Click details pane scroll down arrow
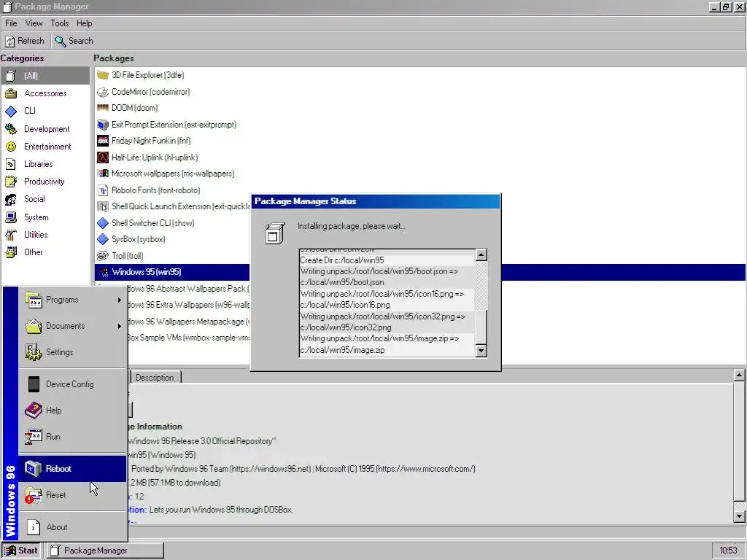Image resolution: width=747 pixels, height=560 pixels. [739, 516]
